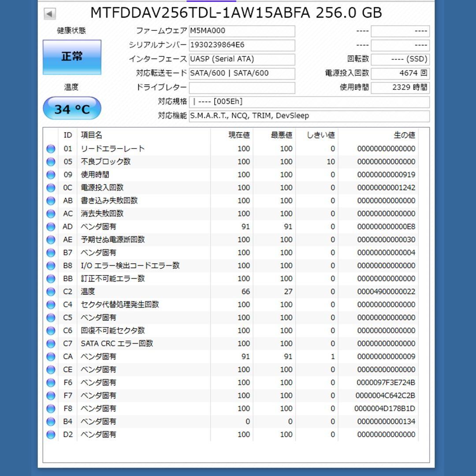
Task: Select the SATA CRC エラー回数 attribute name
Action: point(117,344)
